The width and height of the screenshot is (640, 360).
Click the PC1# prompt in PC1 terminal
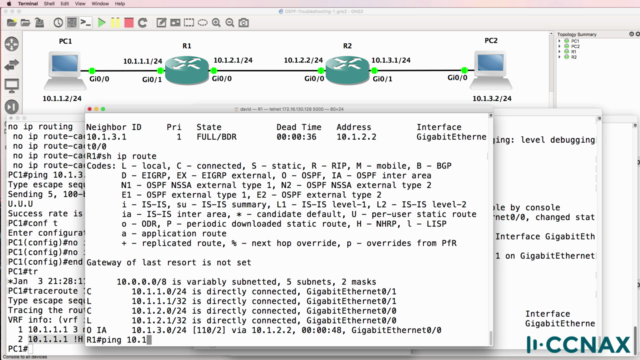(x=18, y=349)
